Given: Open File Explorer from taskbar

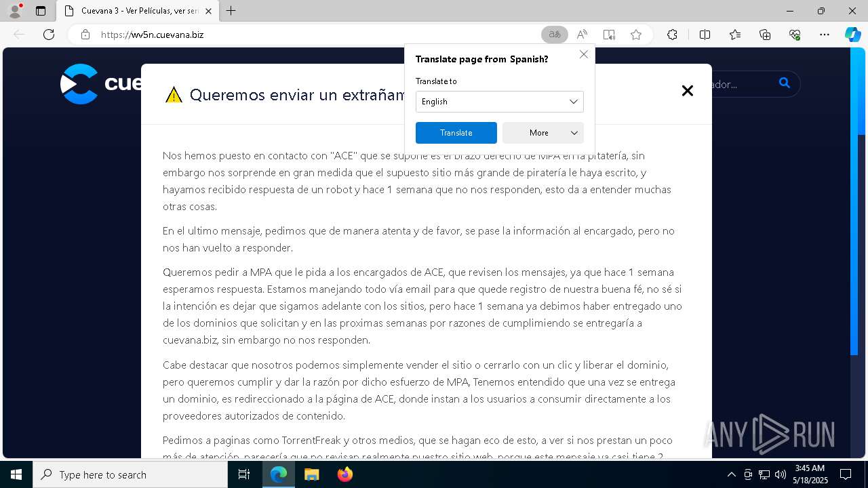Looking at the screenshot, I should point(311,474).
